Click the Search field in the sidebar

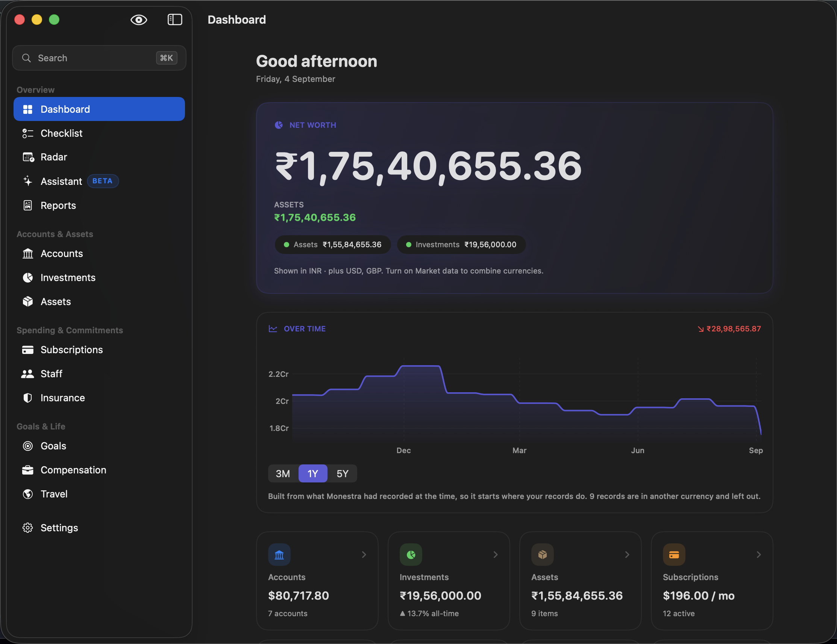[x=99, y=58]
